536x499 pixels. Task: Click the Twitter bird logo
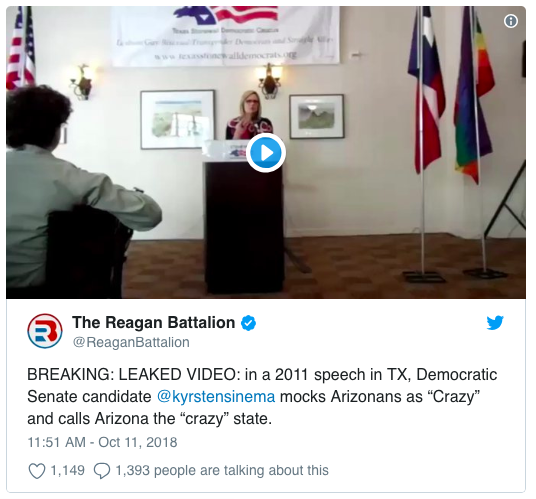495,323
